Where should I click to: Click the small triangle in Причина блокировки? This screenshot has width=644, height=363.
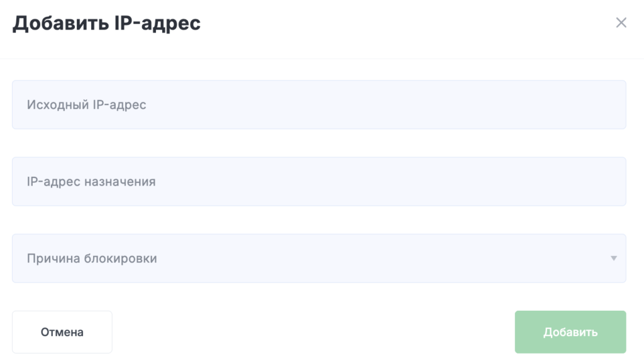click(613, 259)
